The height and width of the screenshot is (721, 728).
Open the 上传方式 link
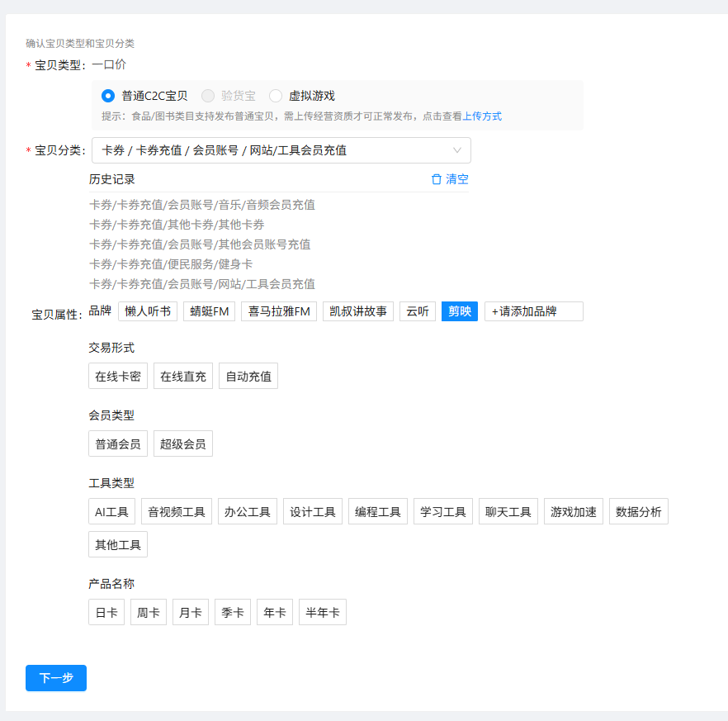pyautogui.click(x=482, y=116)
